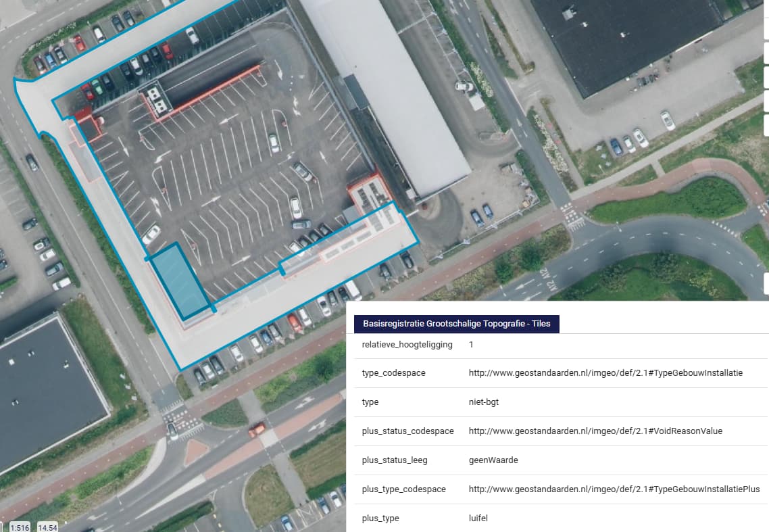
Task: Select the plus_type field label
Action: click(380, 518)
